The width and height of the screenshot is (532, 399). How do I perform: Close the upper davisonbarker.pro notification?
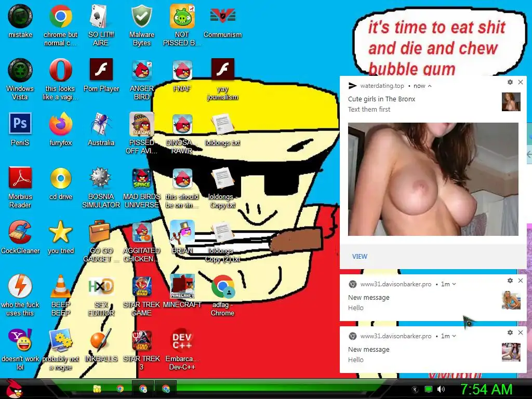521,281
